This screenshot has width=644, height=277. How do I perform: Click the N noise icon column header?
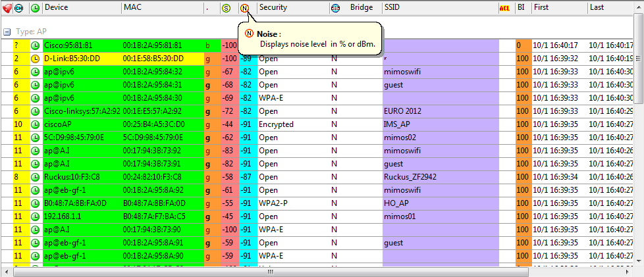pos(245,8)
